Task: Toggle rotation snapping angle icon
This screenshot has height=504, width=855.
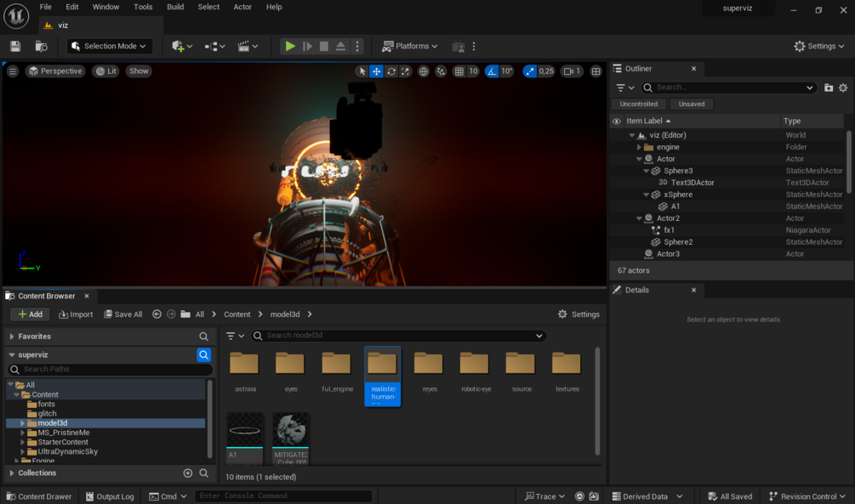Action: pyautogui.click(x=492, y=71)
